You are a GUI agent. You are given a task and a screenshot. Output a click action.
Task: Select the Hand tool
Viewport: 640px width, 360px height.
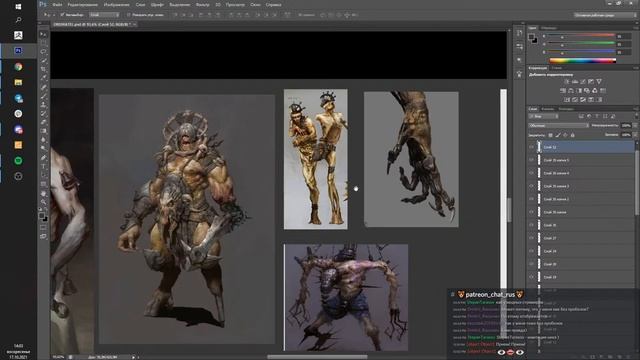point(43,193)
